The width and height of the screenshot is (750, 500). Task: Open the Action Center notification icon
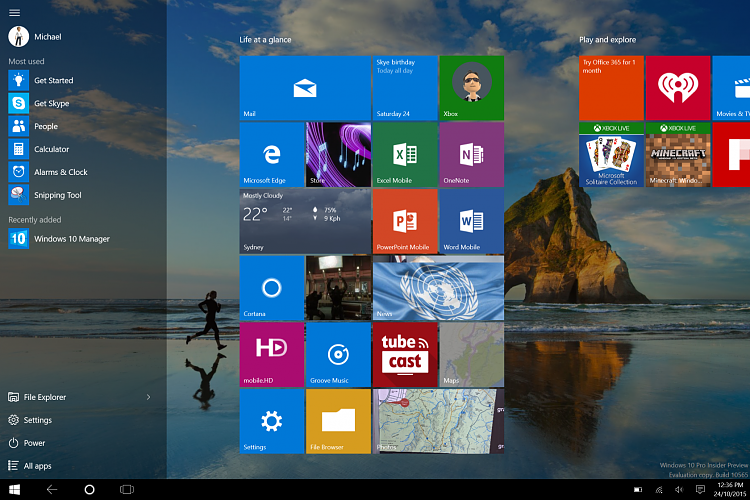point(700,489)
